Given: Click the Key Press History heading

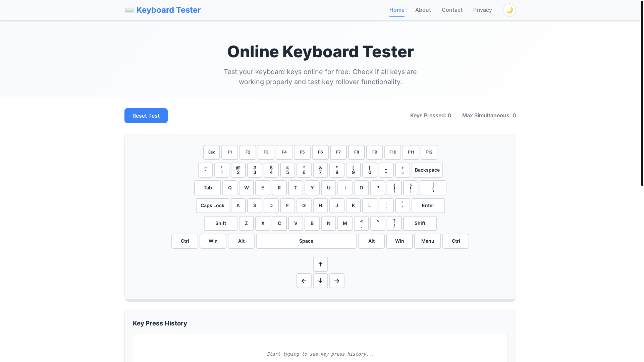Looking at the screenshot, I should (x=160, y=323).
